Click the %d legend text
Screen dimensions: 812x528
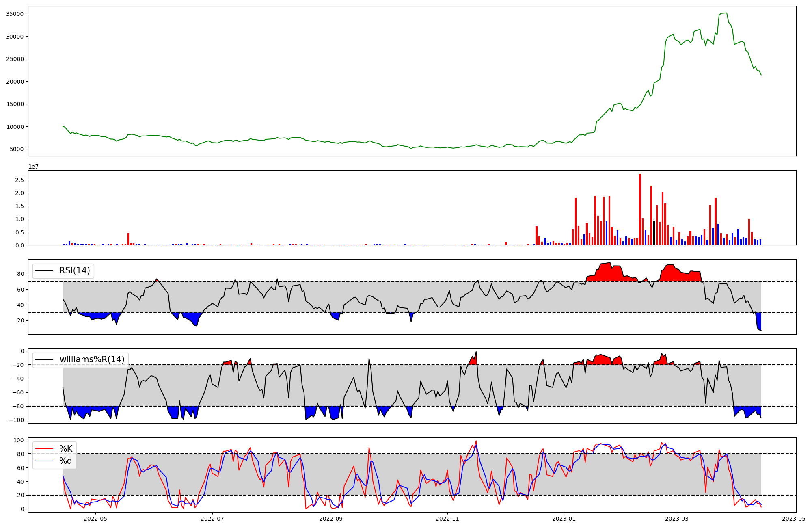[x=66, y=461]
